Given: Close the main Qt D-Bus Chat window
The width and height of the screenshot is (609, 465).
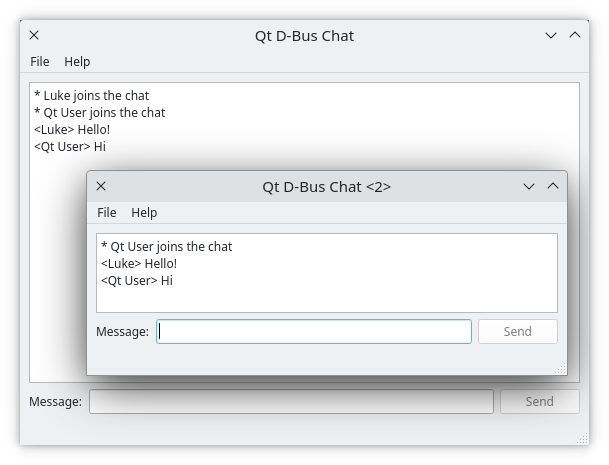Looking at the screenshot, I should 34,35.
